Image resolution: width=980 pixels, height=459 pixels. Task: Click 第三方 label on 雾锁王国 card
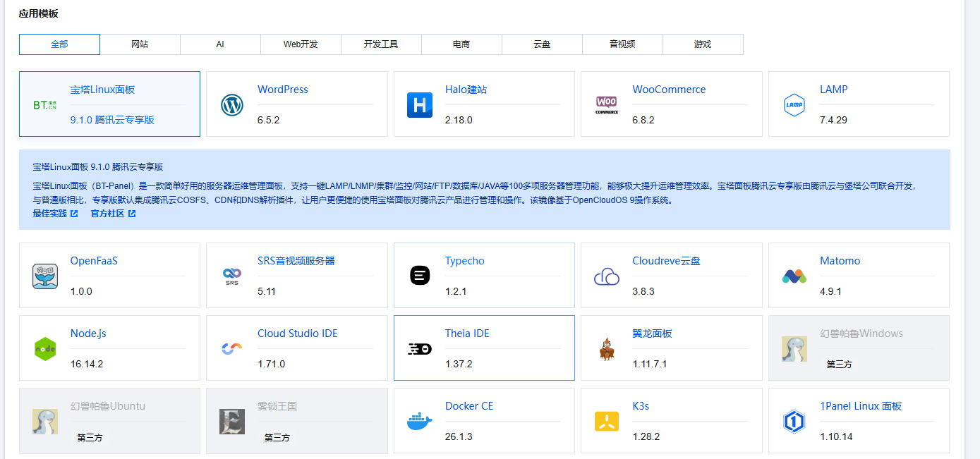(277, 438)
